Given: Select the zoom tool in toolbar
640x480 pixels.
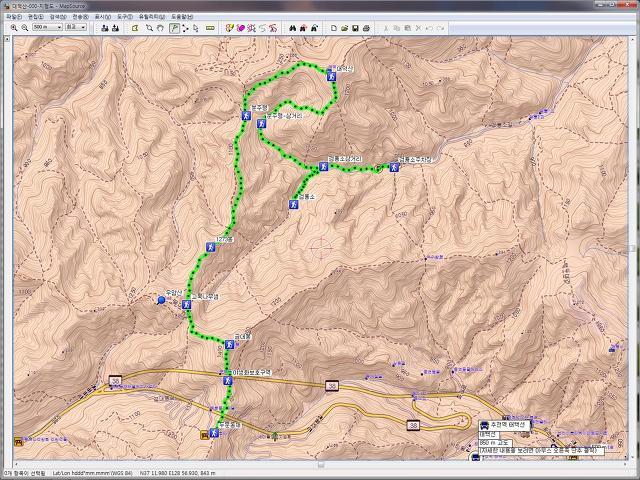Looking at the screenshot, I should point(149,28).
